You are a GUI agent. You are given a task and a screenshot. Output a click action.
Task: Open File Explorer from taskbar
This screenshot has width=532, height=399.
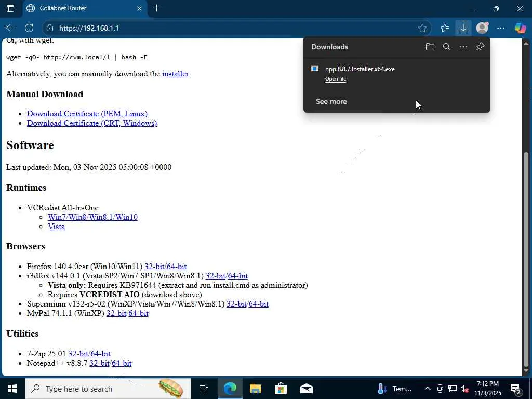[255, 389]
